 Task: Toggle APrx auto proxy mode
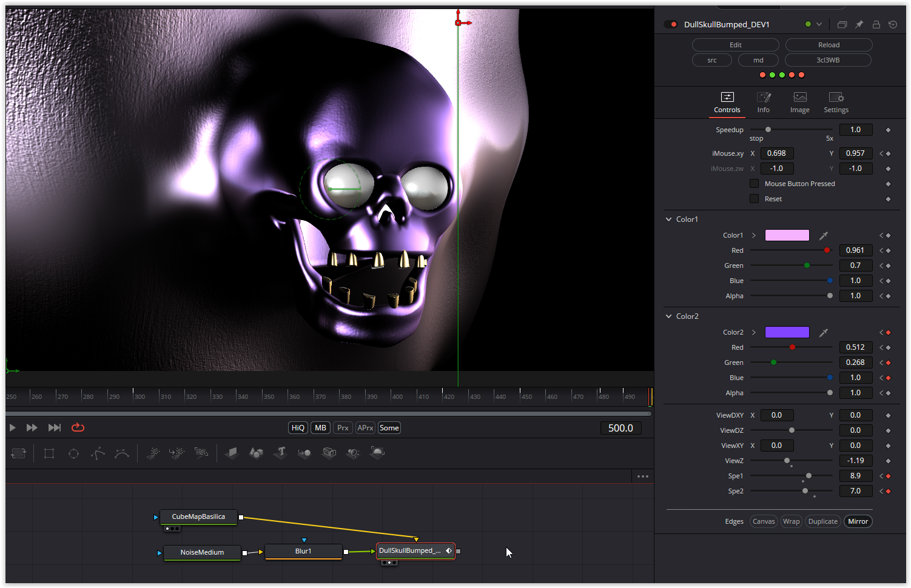point(365,428)
